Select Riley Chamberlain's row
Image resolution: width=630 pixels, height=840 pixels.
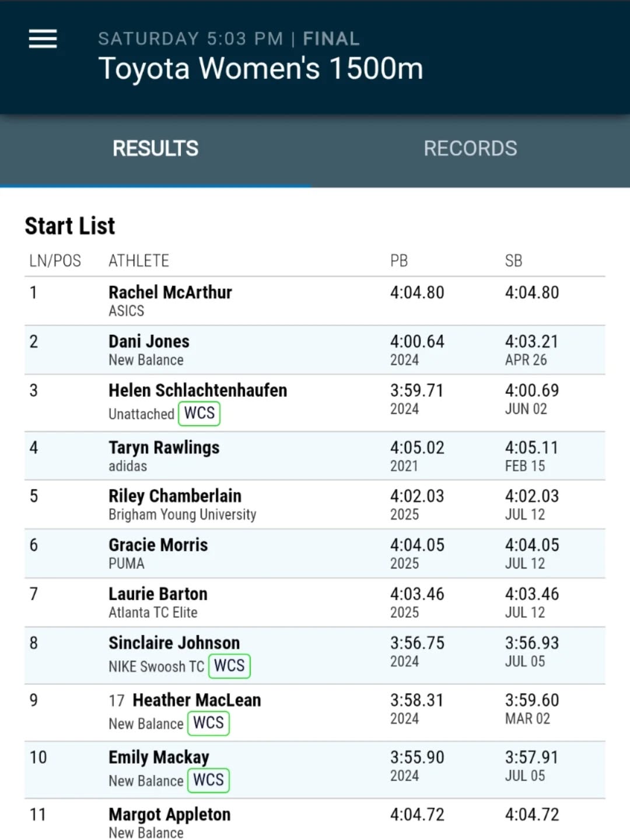pyautogui.click(x=175, y=495)
